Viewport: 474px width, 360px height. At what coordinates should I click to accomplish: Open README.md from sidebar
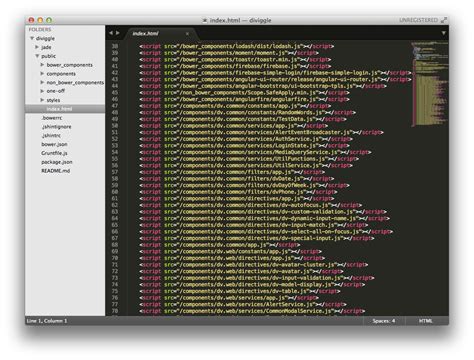tap(56, 171)
